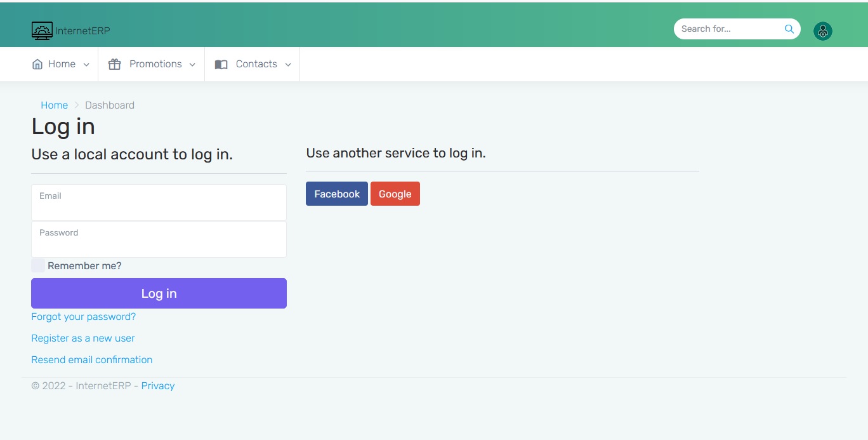
Task: Click the purple Log in button
Action: click(x=159, y=293)
